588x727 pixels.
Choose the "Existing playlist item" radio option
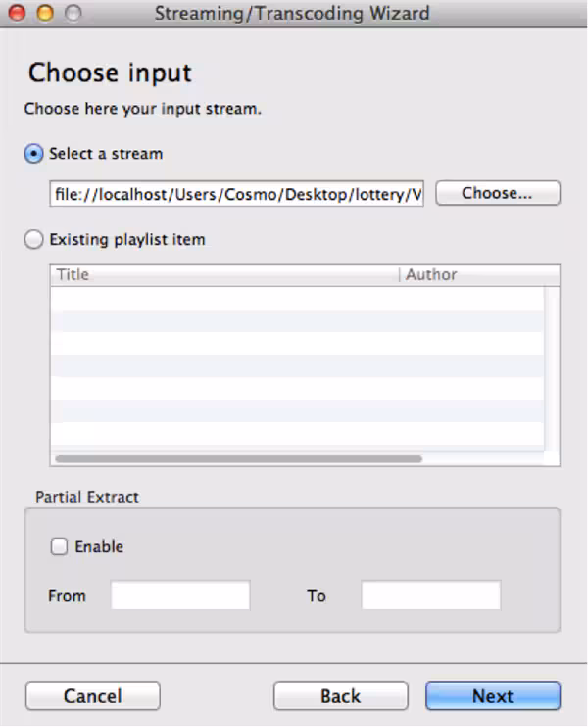click(34, 239)
